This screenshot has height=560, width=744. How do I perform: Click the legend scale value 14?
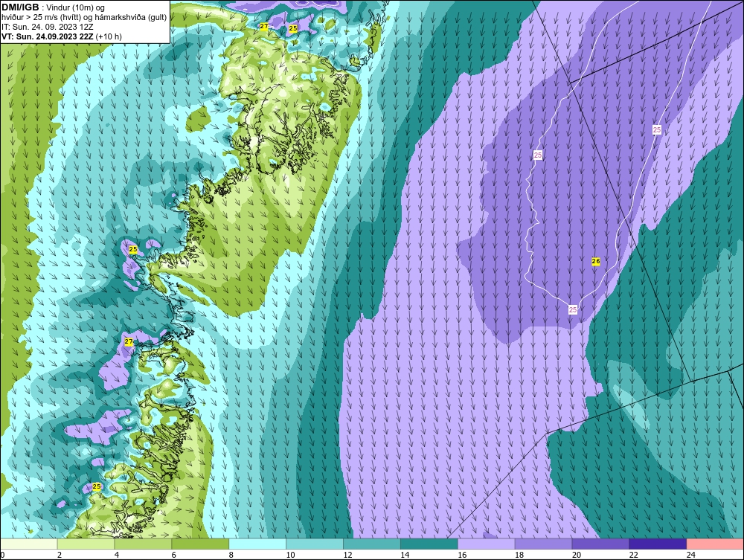point(405,555)
